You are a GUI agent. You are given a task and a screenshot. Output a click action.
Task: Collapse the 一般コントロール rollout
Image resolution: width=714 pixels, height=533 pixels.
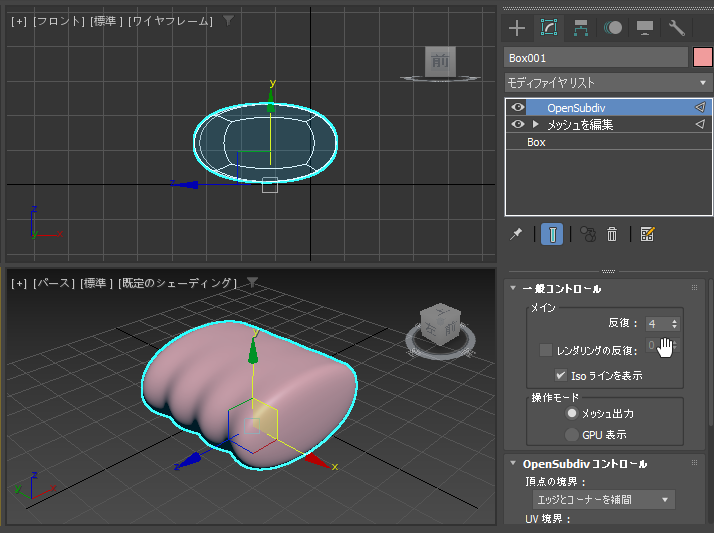[513, 288]
